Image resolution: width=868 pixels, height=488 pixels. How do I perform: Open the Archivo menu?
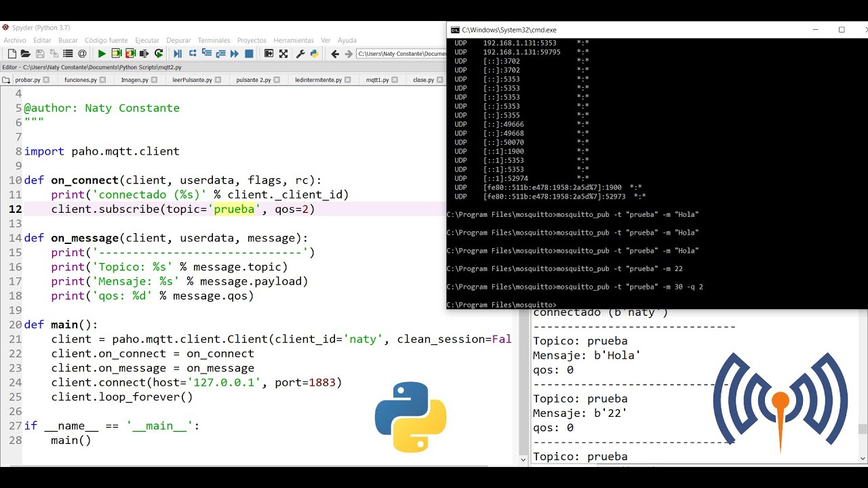click(x=15, y=40)
